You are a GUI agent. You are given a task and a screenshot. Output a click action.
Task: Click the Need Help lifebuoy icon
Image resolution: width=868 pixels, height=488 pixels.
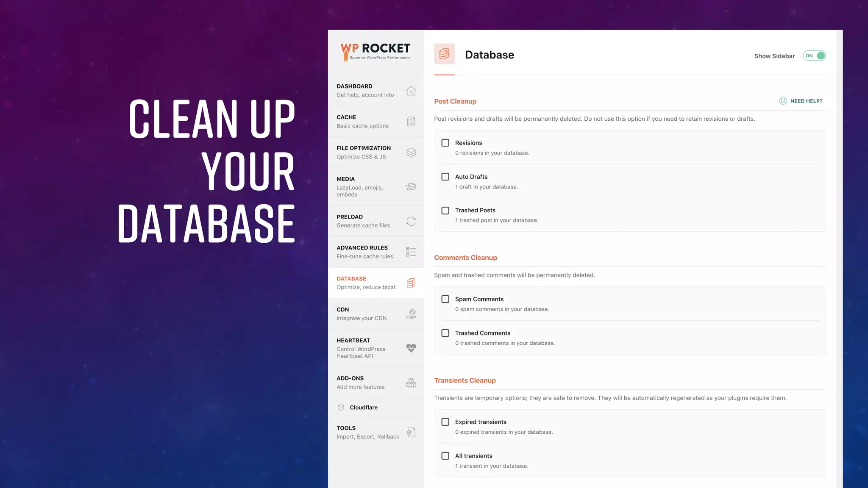(x=783, y=101)
